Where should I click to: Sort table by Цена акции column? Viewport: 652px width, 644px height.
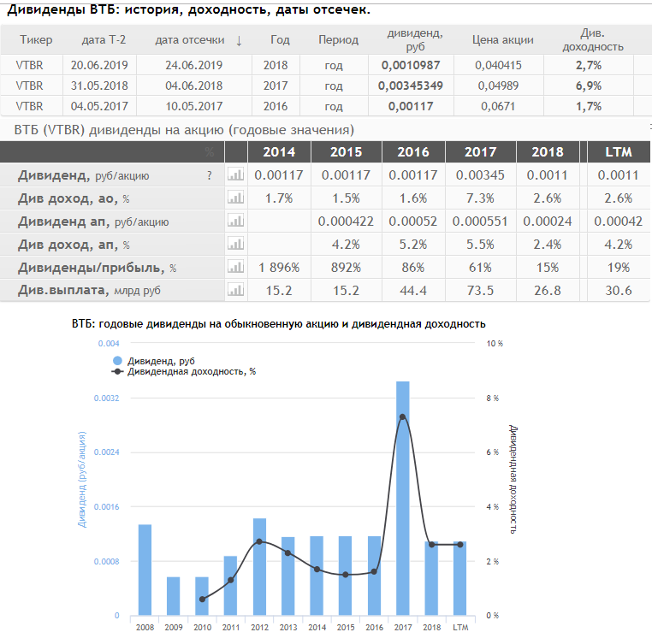(x=503, y=40)
